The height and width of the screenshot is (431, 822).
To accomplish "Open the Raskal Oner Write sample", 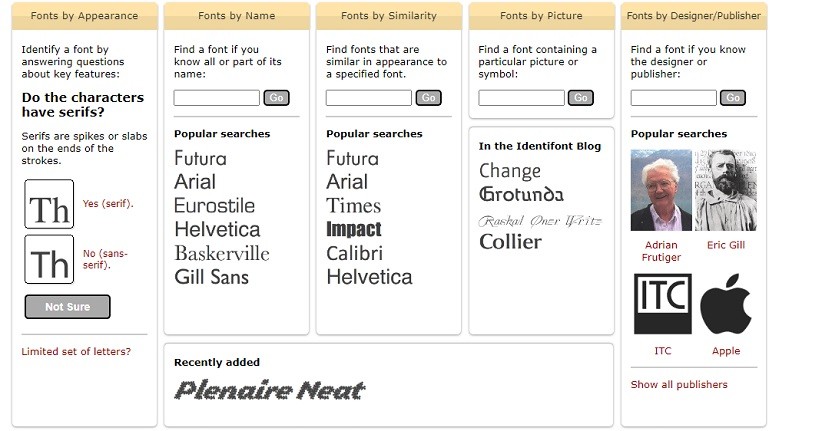I will pos(539,220).
